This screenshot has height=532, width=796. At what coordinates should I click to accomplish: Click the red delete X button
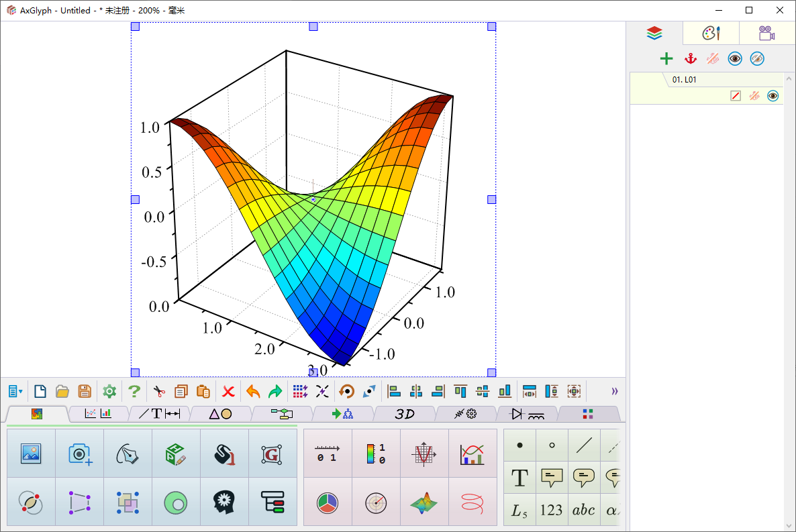(228, 391)
